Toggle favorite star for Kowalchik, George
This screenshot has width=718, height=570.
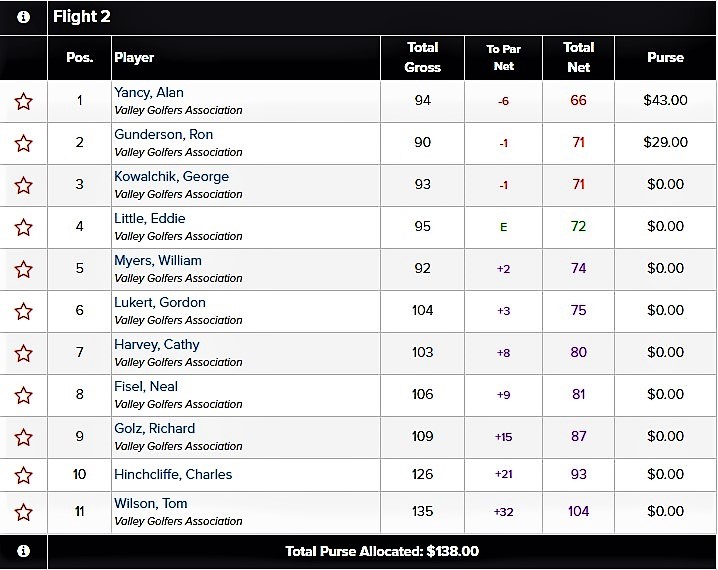click(x=23, y=185)
